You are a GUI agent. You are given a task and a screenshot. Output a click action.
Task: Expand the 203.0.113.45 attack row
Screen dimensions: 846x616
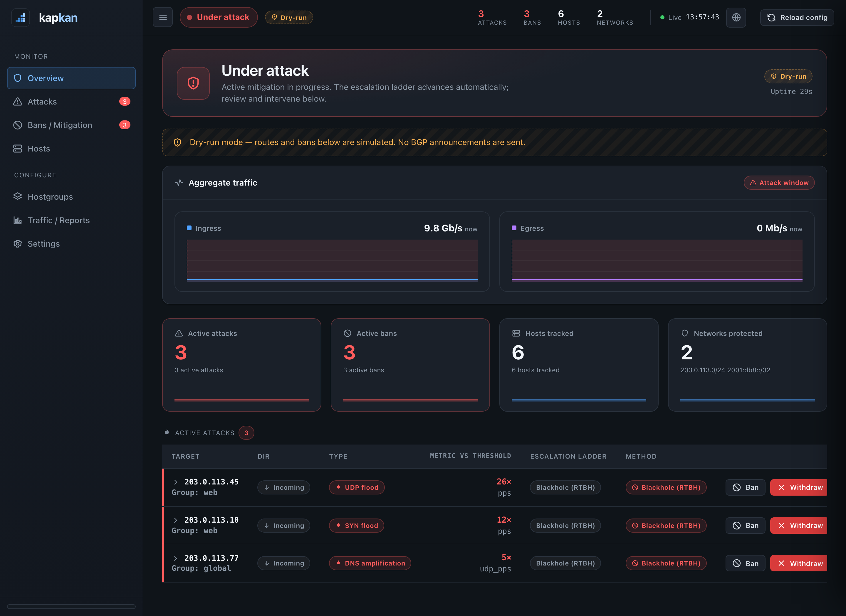click(175, 482)
